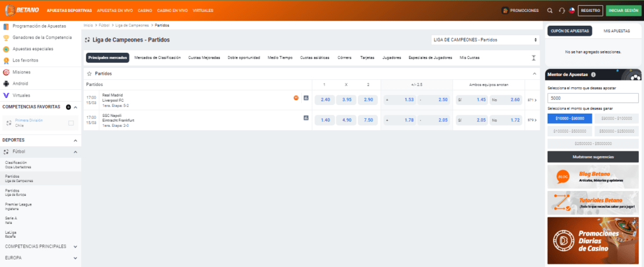Click the Virtuales V icon
Screen dimensions: 644x267
[x=6, y=95]
